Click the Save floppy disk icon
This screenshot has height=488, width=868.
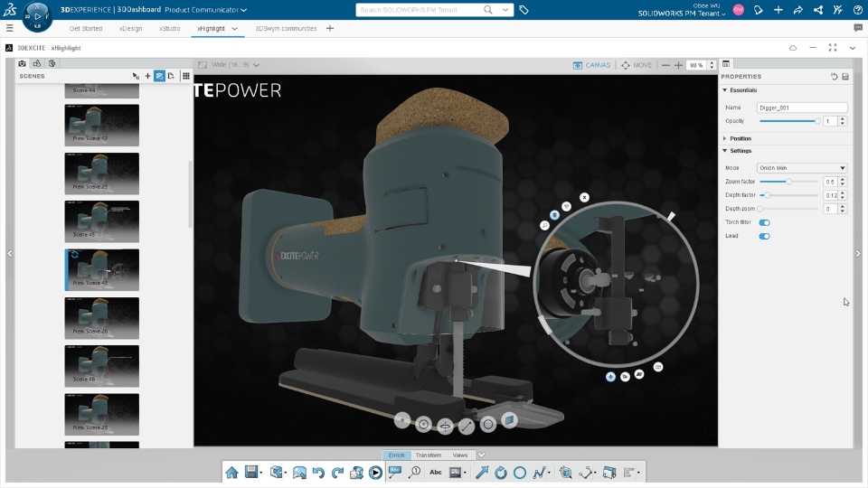pyautogui.click(x=251, y=472)
